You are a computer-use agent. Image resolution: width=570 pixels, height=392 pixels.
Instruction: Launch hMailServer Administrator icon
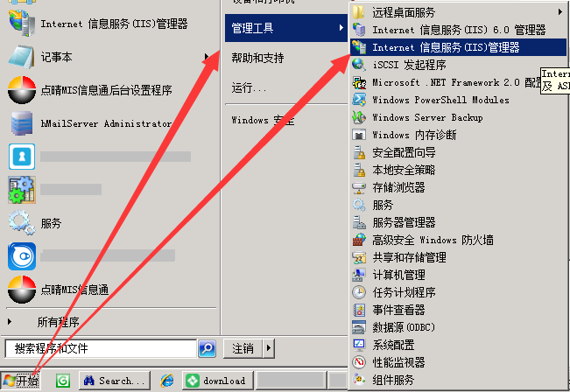(x=22, y=123)
